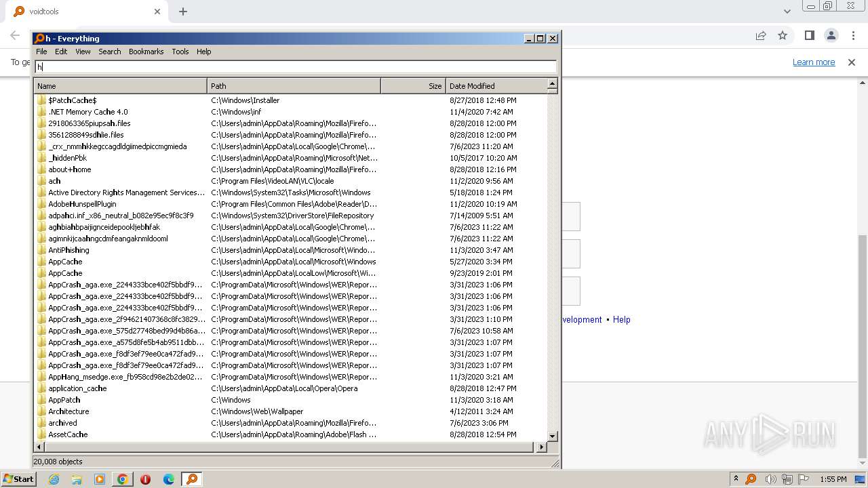Viewport: 868px width, 488px height.
Task: Toggle Chrome side panel
Action: point(809,36)
